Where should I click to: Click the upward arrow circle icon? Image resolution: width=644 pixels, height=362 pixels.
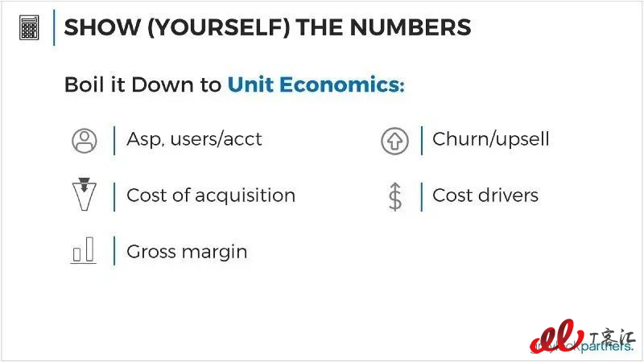(394, 142)
